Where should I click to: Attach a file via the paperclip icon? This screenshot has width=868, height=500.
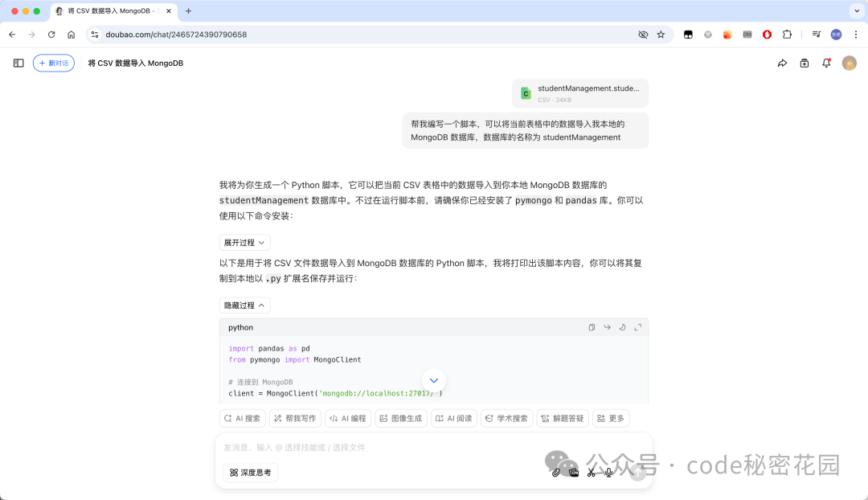click(x=556, y=472)
